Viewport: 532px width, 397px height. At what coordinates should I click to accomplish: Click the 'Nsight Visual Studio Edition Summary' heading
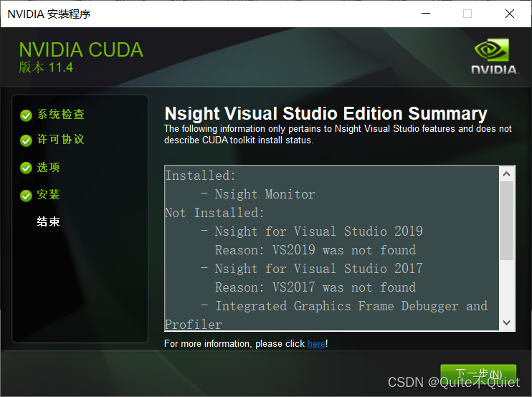pyautogui.click(x=326, y=113)
